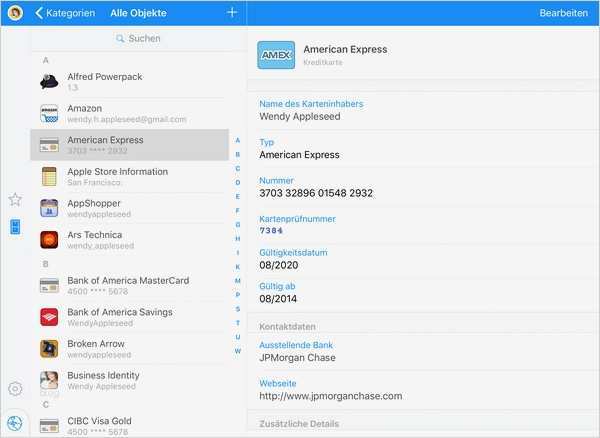Jump to index letter W

click(238, 351)
